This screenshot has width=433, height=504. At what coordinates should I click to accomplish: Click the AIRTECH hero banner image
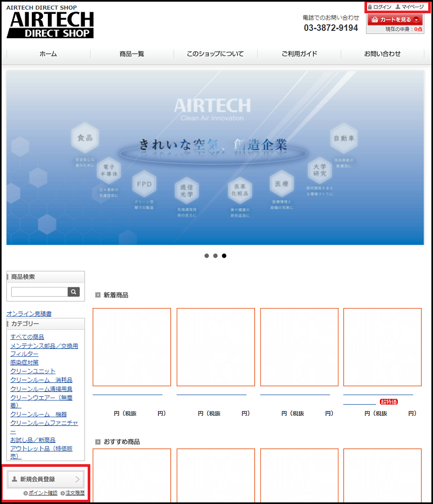point(215,158)
